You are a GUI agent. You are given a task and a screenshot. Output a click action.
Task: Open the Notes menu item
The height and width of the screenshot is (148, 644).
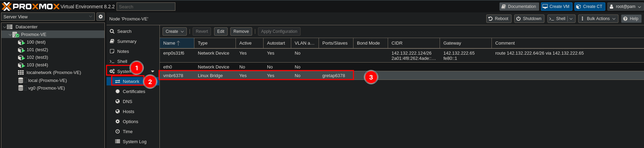coord(133,52)
